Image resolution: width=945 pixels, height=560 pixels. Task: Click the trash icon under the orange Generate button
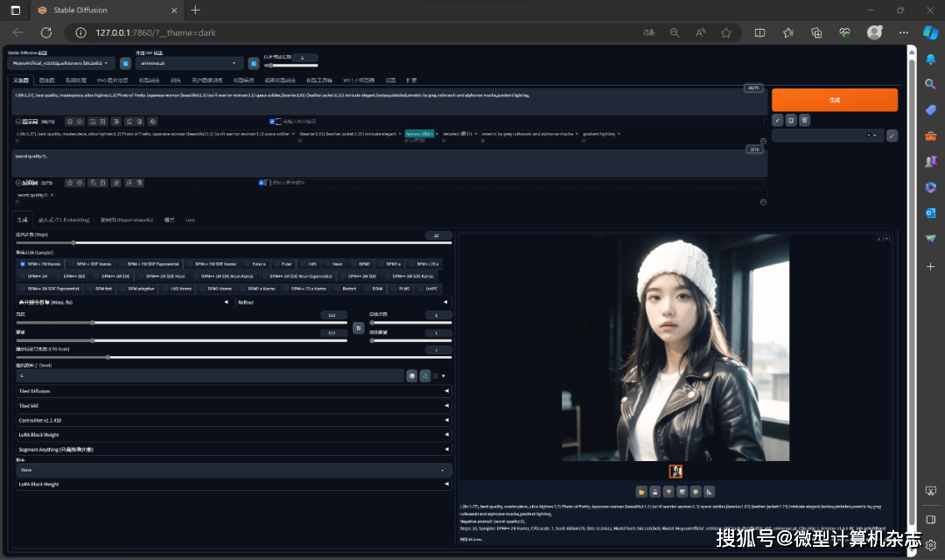tap(804, 120)
